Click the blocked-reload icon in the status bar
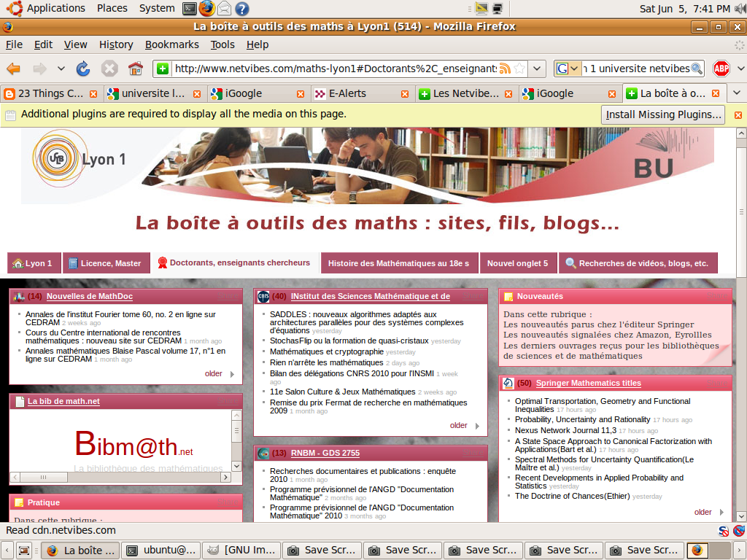 pos(738,532)
